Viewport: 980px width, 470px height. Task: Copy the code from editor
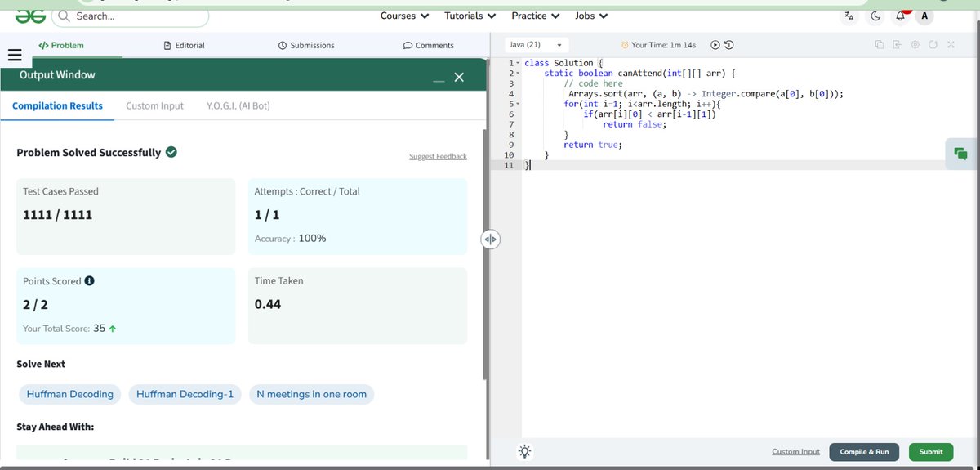[879, 45]
